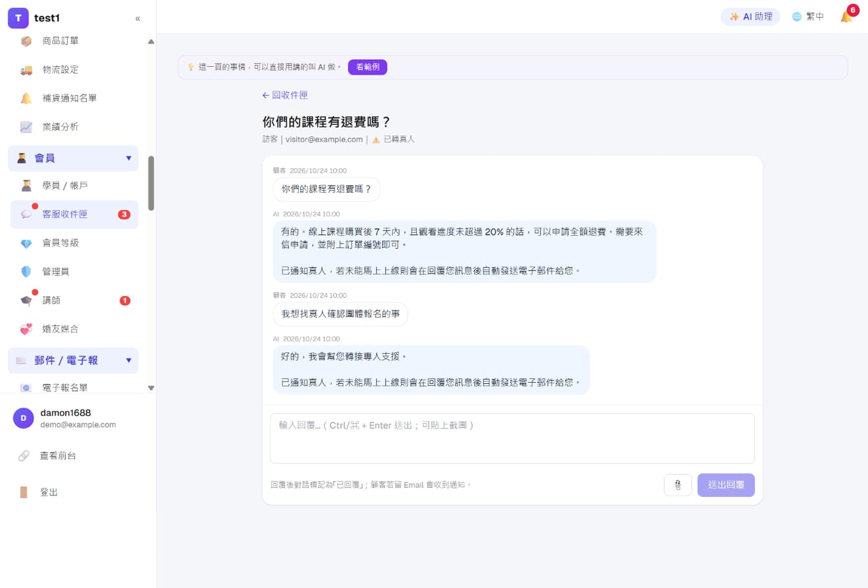The height and width of the screenshot is (588, 868).
Task: Click the 電子報名單 envelope icon
Action: coord(26,387)
